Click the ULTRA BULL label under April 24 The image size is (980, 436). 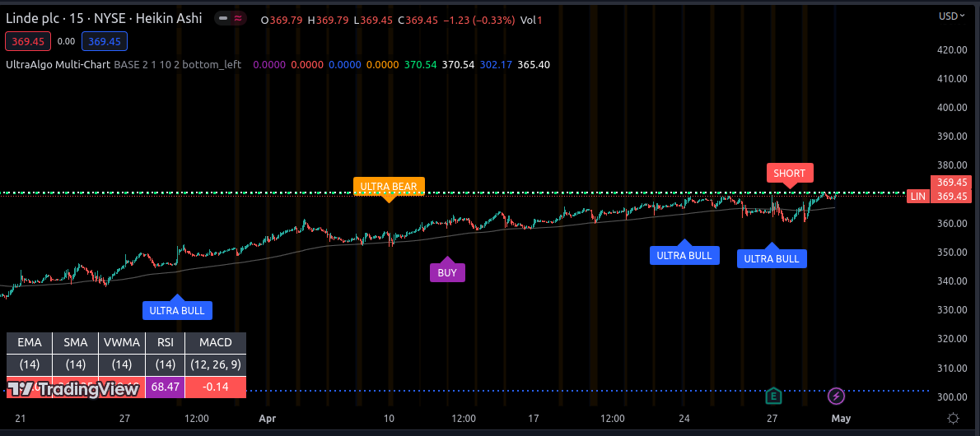tap(684, 256)
